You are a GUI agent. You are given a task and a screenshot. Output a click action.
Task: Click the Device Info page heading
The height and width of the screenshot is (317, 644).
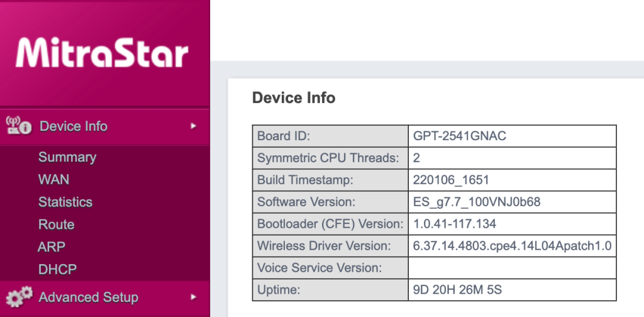tap(294, 98)
